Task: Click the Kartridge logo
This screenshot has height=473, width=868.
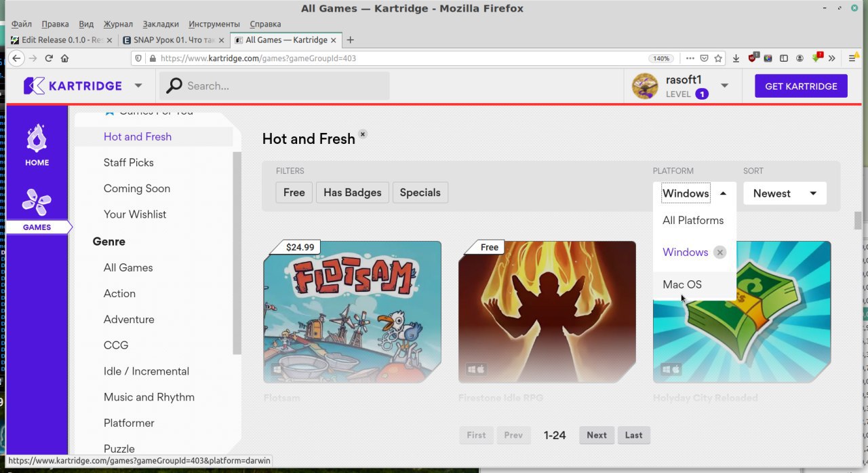Action: (73, 86)
